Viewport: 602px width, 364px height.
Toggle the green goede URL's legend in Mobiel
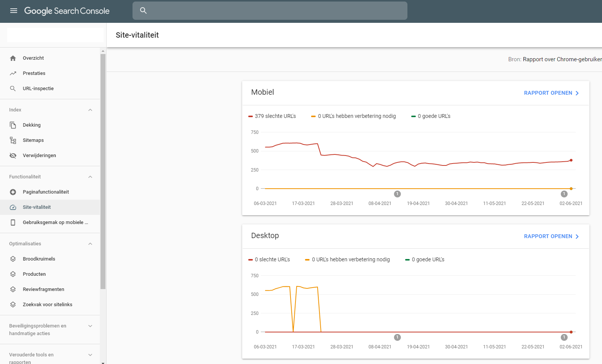click(x=431, y=116)
